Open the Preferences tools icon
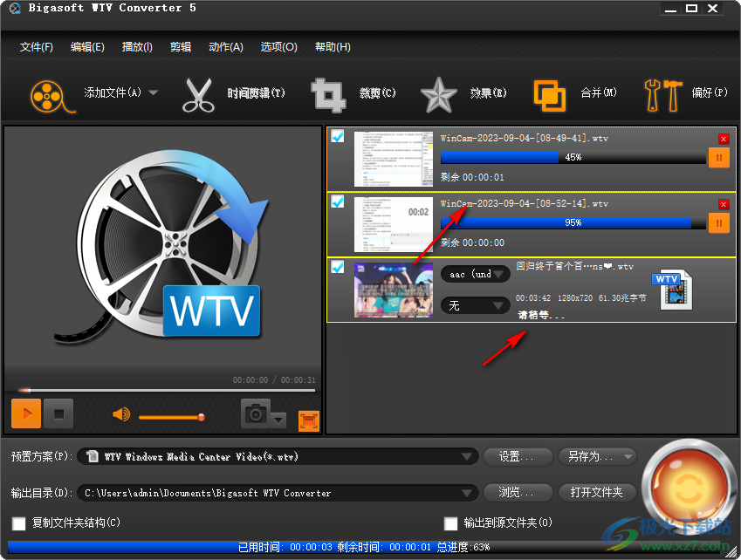The height and width of the screenshot is (560, 741). tap(662, 95)
